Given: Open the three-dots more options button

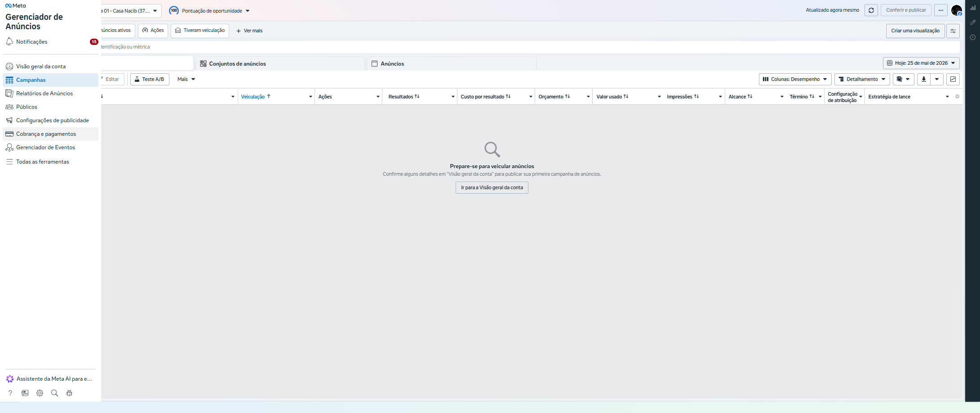Looking at the screenshot, I should pos(941,10).
